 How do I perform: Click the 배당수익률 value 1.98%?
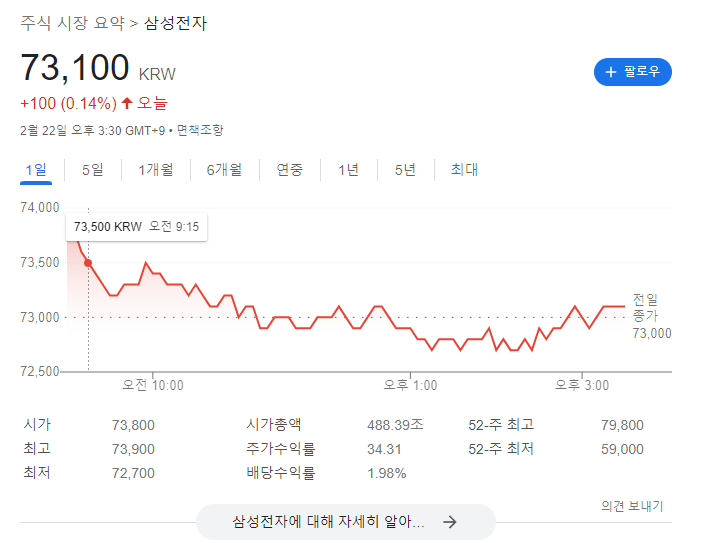pos(387,473)
